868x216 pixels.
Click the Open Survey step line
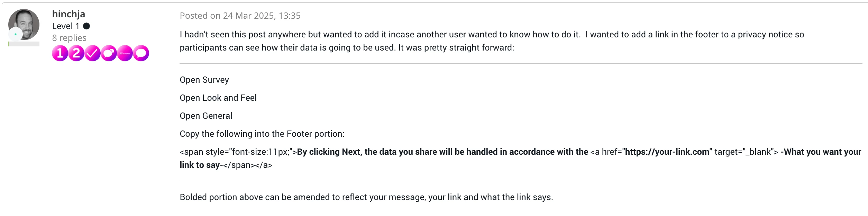pos(204,80)
